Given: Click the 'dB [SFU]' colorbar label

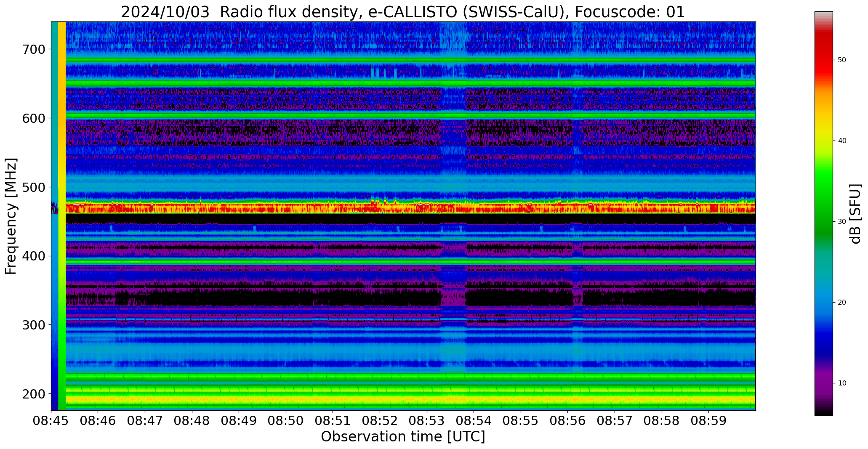Looking at the screenshot, I should point(855,214).
